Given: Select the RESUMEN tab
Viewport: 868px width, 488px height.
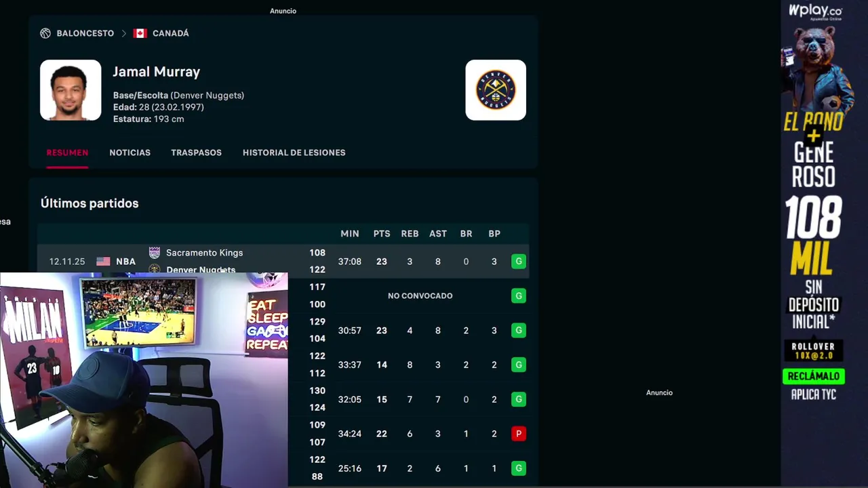Looking at the screenshot, I should click(x=67, y=152).
